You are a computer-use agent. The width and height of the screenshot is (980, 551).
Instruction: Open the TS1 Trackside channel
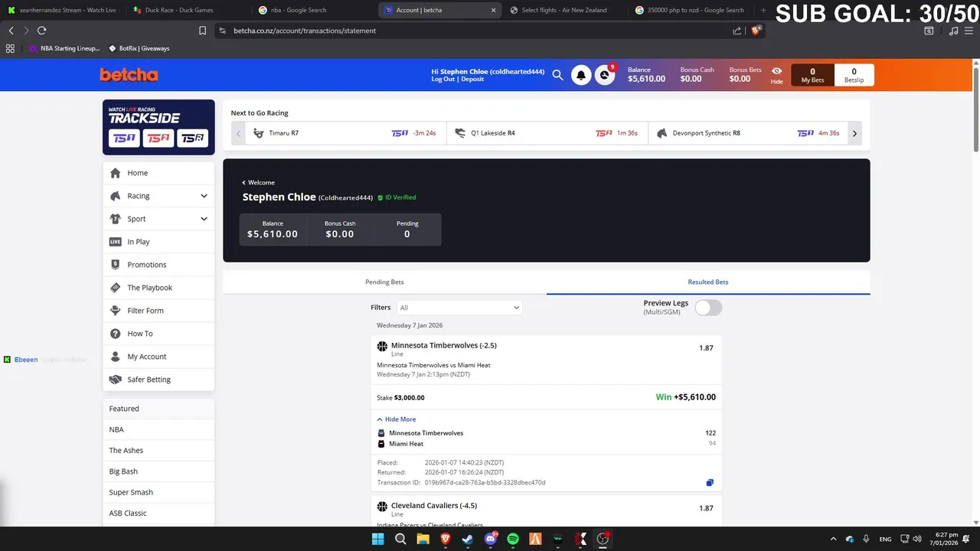tap(125, 138)
